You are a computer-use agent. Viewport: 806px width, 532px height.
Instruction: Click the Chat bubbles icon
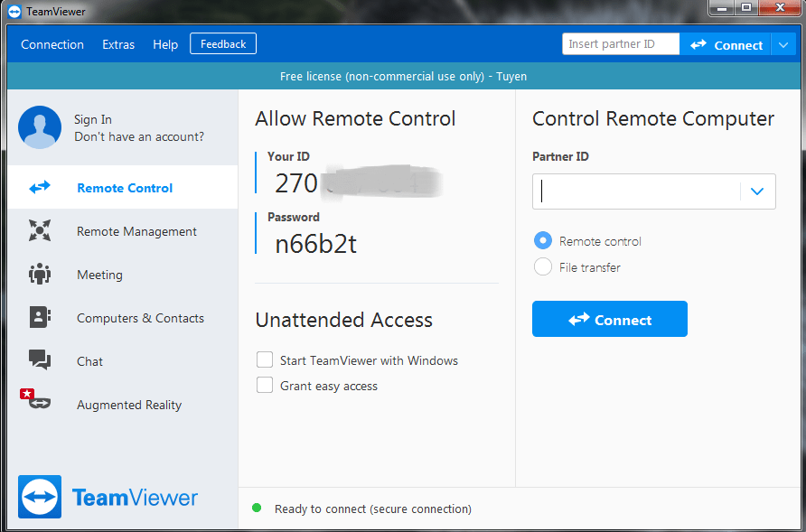tap(40, 359)
